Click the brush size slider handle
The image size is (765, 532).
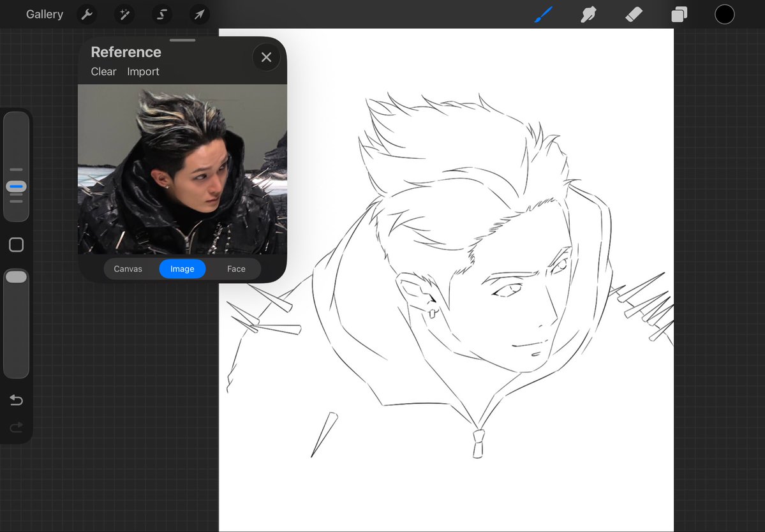pos(16,186)
